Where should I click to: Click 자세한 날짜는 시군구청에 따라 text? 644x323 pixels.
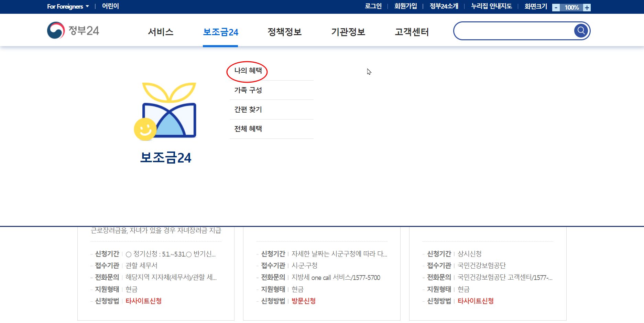pyautogui.click(x=339, y=254)
